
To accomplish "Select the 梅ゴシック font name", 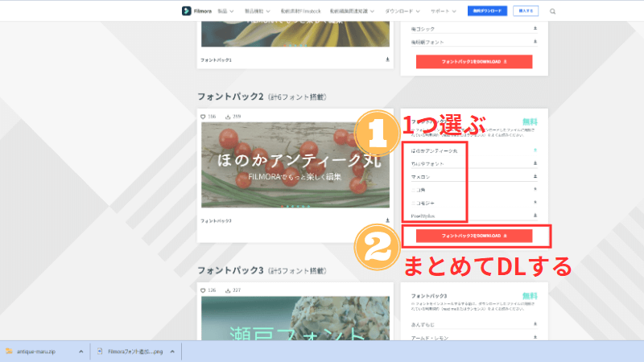I will [423, 29].
